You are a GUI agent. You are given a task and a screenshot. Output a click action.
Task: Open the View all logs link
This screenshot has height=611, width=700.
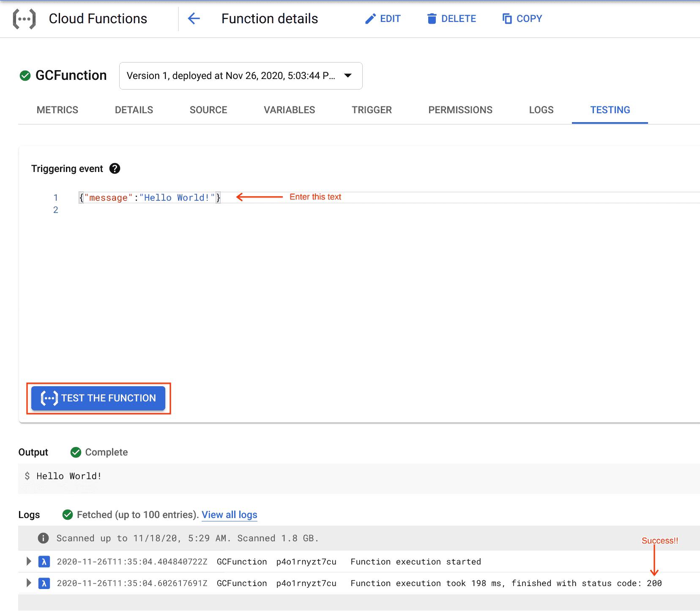(x=230, y=515)
